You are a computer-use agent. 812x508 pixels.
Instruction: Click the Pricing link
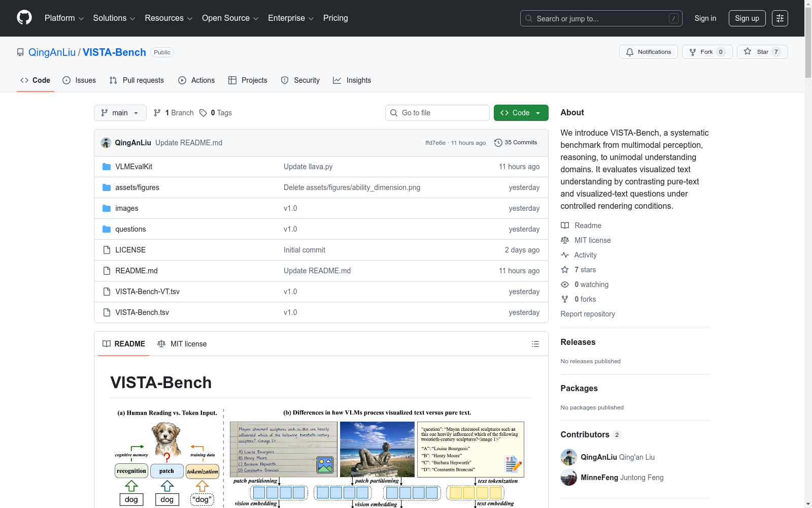[x=335, y=18]
